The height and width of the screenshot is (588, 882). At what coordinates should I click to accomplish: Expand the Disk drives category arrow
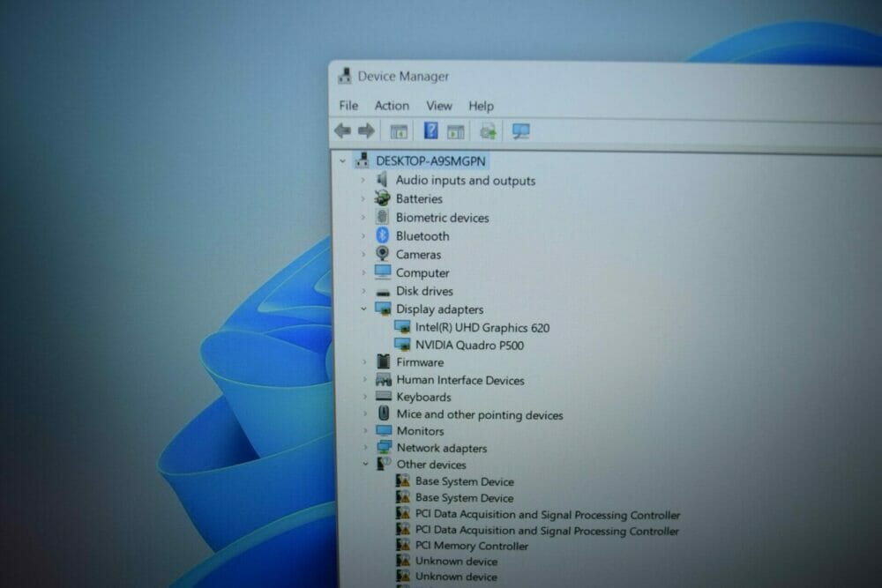[x=363, y=291]
